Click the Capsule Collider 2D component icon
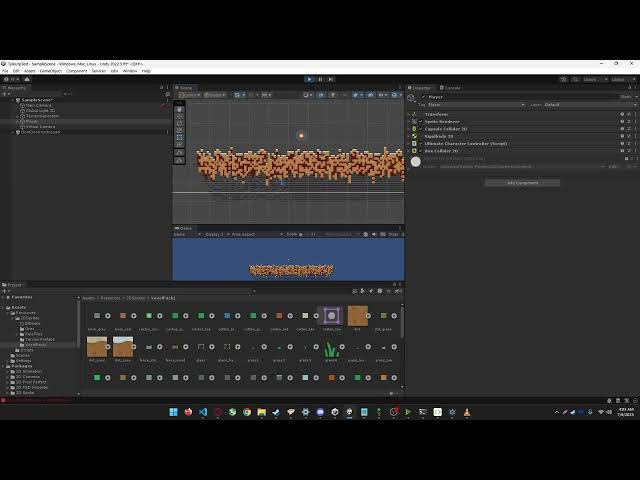The width and height of the screenshot is (640, 480). (415, 129)
